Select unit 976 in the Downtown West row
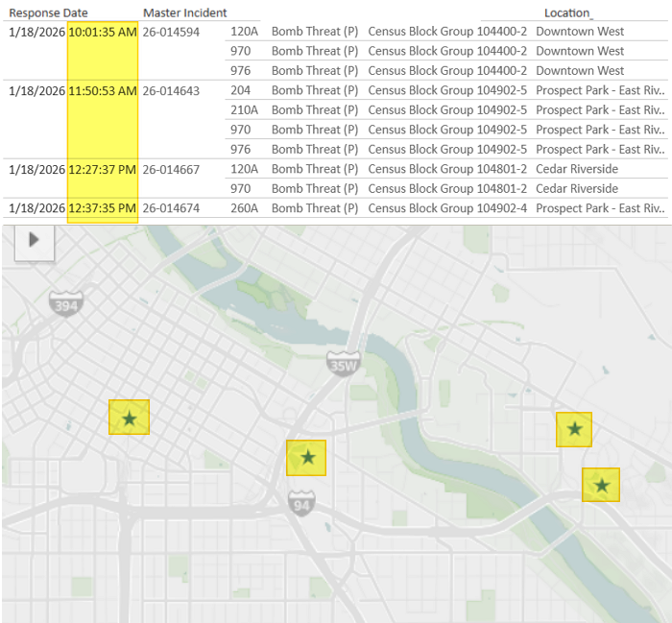The height and width of the screenshot is (623, 672). click(240, 71)
